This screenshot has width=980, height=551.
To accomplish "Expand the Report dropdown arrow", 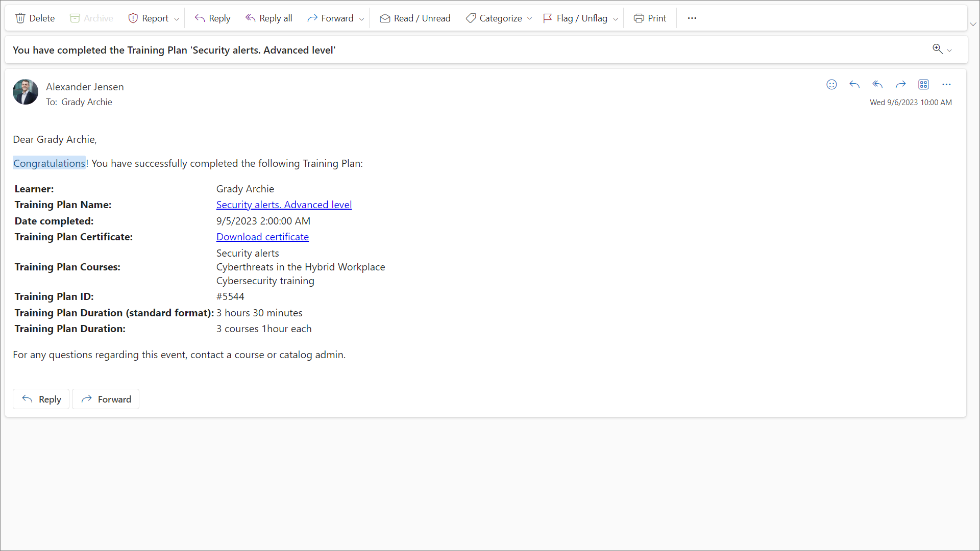I will 177,19.
